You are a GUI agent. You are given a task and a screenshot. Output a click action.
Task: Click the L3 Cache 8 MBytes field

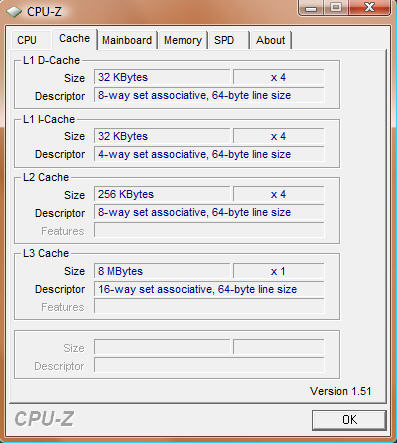coord(162,271)
